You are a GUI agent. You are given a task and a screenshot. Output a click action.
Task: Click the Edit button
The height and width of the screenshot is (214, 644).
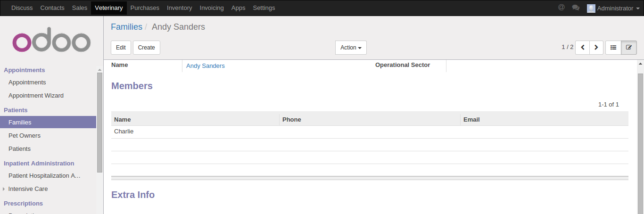[121, 48]
